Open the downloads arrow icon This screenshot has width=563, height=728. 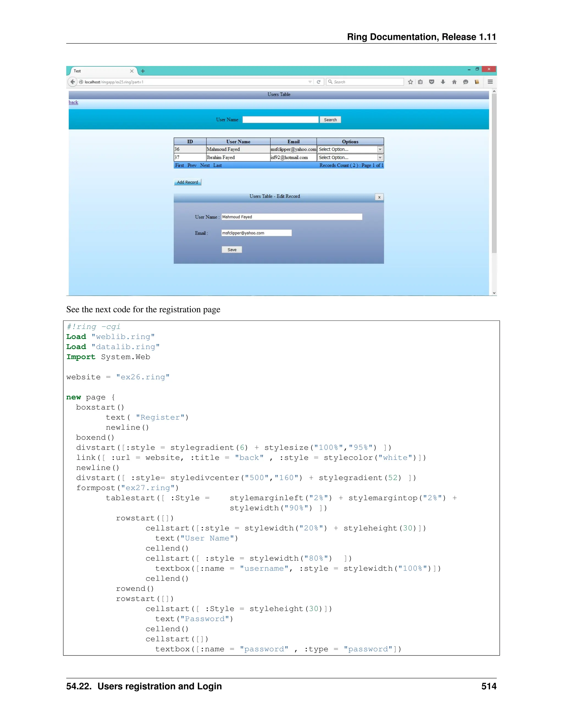coord(443,82)
